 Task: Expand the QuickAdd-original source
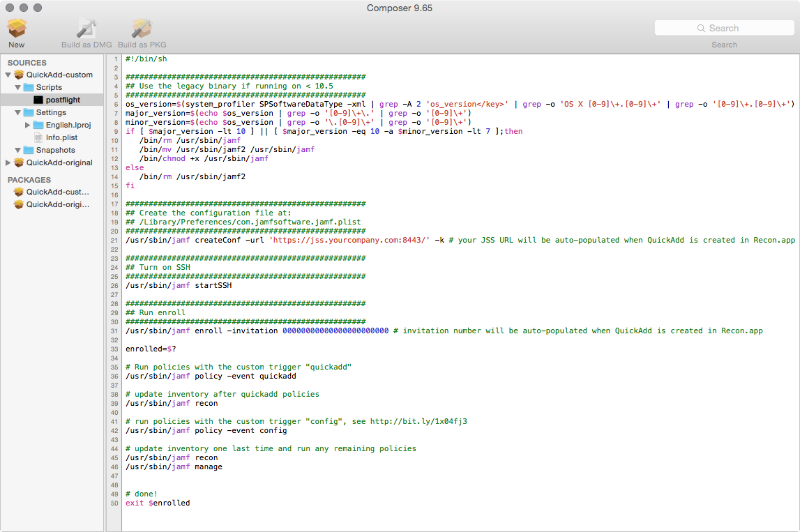click(x=8, y=162)
